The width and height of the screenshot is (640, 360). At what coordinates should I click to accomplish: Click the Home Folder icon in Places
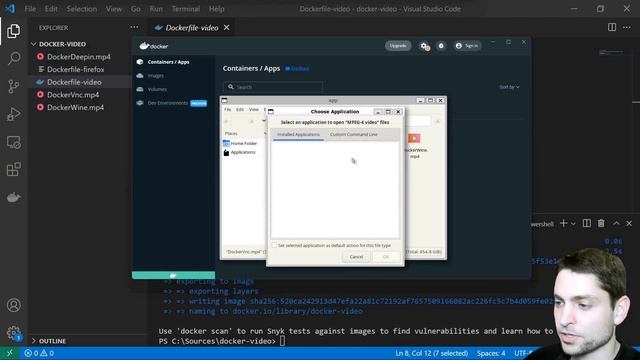(226, 143)
